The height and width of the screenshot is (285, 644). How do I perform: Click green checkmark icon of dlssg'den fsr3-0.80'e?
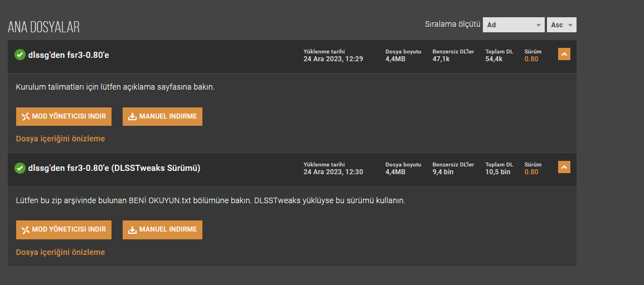[20, 55]
